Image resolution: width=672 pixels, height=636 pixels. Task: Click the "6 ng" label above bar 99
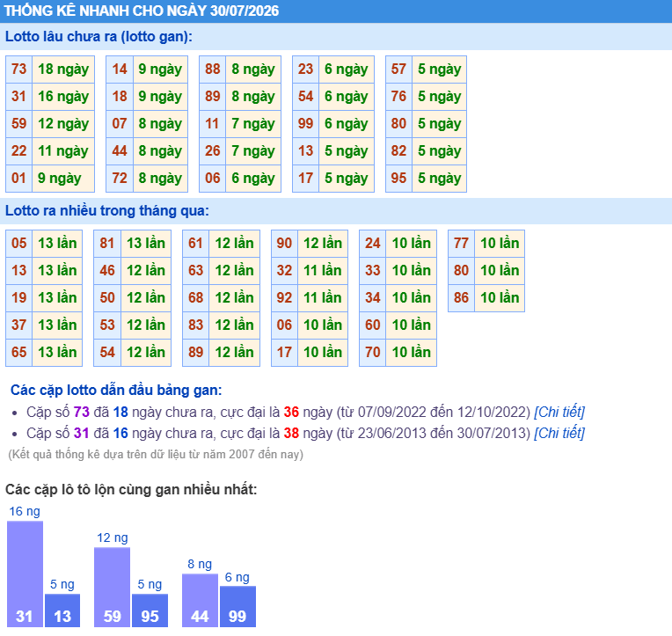pos(237,578)
